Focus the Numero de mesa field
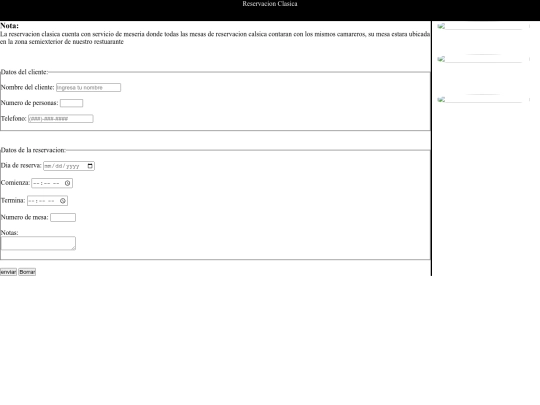 tap(63, 217)
